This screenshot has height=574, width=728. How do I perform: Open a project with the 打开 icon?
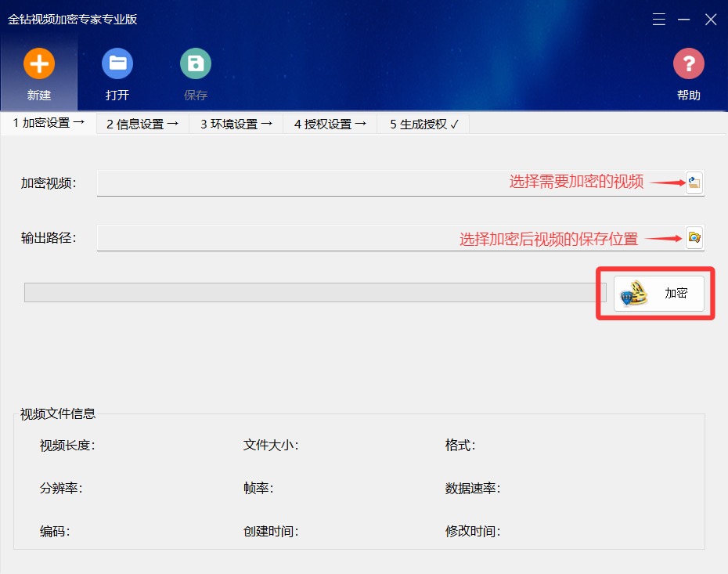117,63
